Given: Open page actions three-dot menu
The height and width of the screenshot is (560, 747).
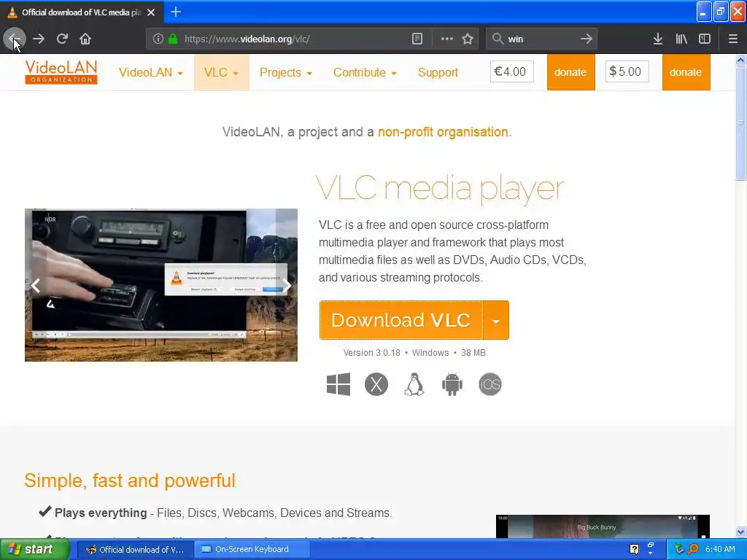Looking at the screenshot, I should (447, 39).
